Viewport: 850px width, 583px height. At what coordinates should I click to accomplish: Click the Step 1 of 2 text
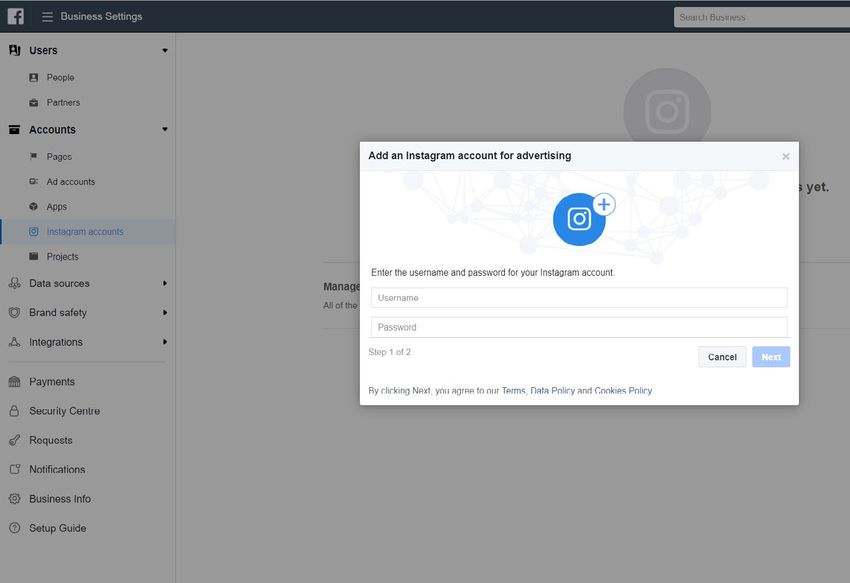[x=390, y=352]
